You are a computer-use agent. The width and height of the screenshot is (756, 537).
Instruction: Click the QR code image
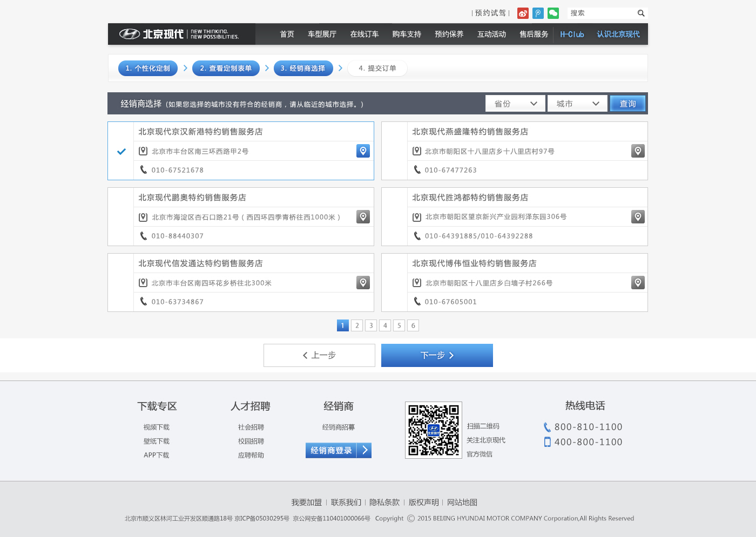(434, 430)
